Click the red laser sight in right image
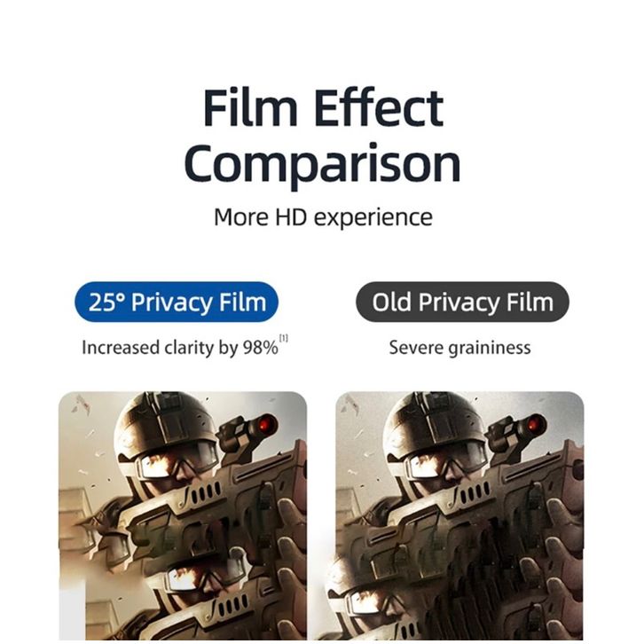Image resolution: width=644 pixels, height=644 pixels. coord(535,424)
